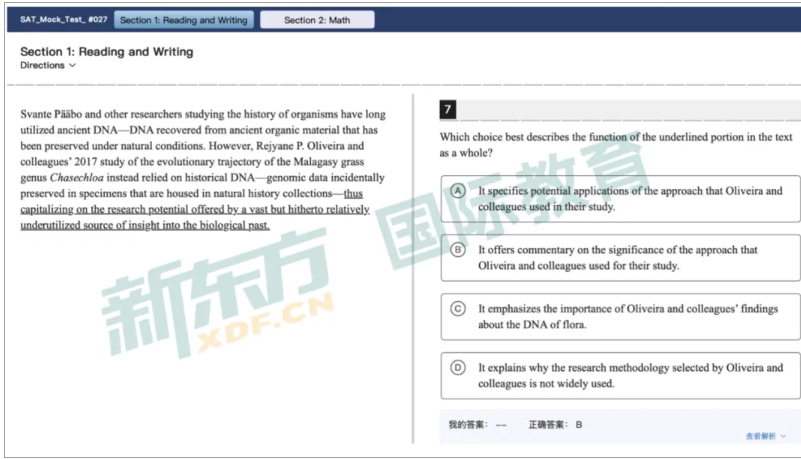Image resolution: width=801 pixels, height=459 pixels.
Task: Click the question number 7 badge
Action: coord(448,109)
